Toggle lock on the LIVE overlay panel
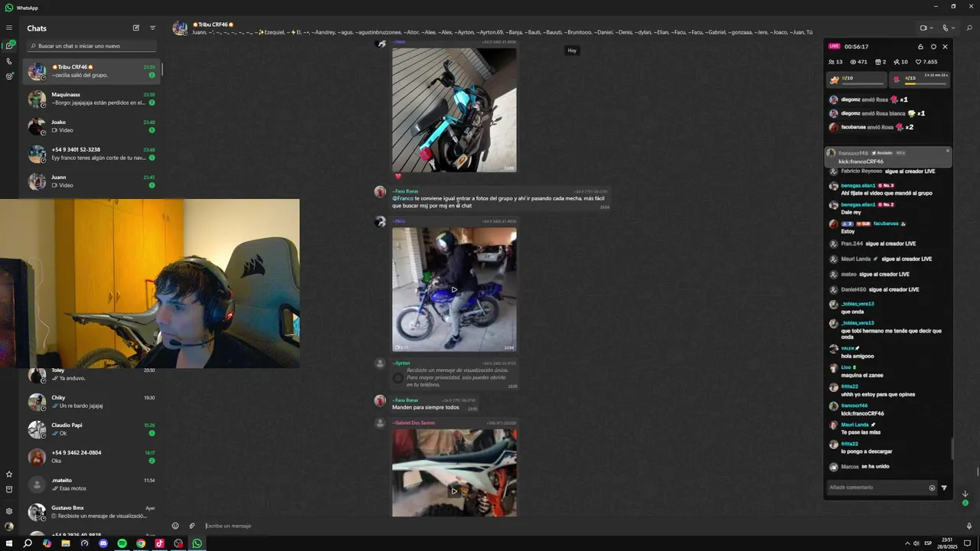Viewport: 980px width, 551px height. coord(921,47)
